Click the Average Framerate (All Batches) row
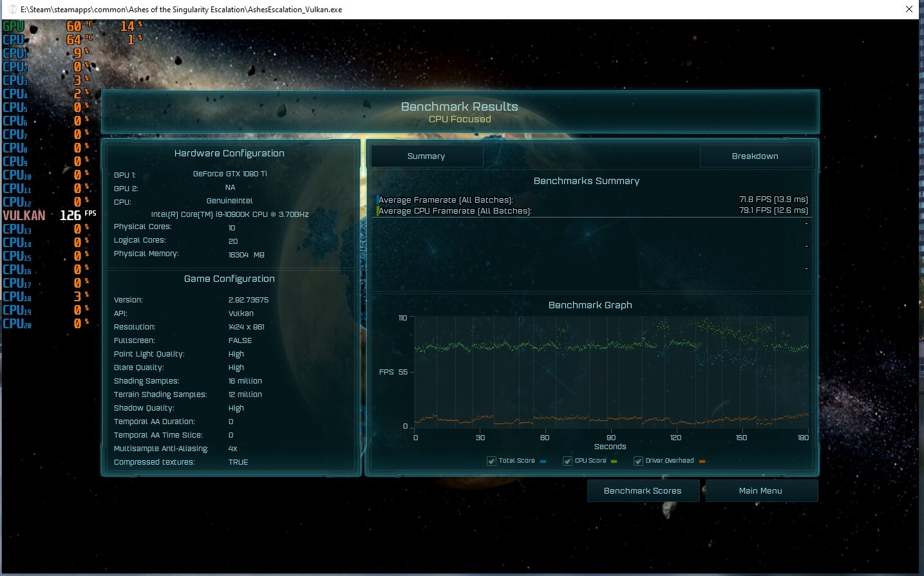This screenshot has height=576, width=924. (x=592, y=200)
